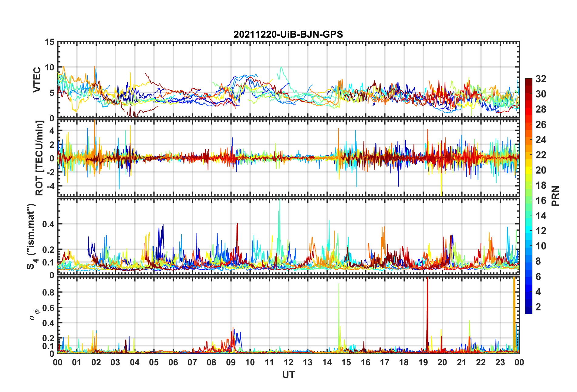Screen dimensions: 577x392
Task: Click x-axis hour label 23
Action: coord(500,362)
